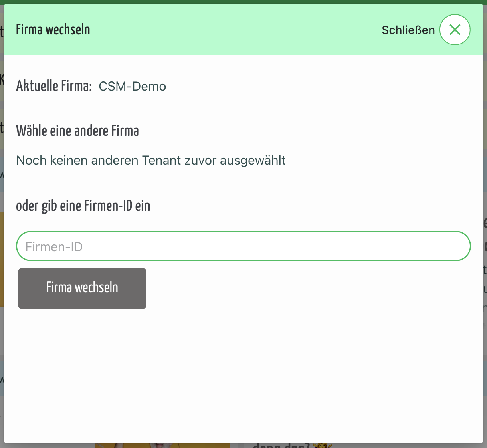Select the Aktuelle Firma label
The image size is (487, 448).
54,86
